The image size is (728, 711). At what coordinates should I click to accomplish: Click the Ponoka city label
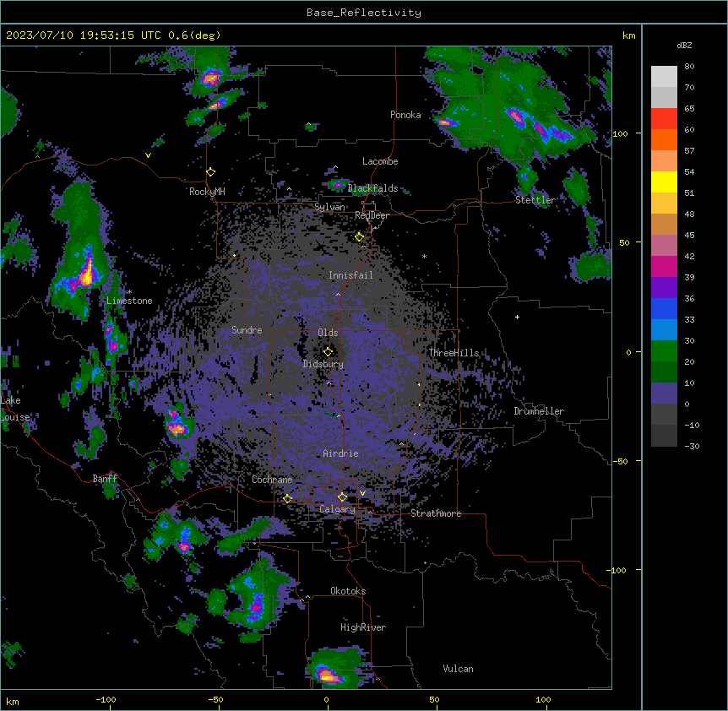click(x=405, y=115)
